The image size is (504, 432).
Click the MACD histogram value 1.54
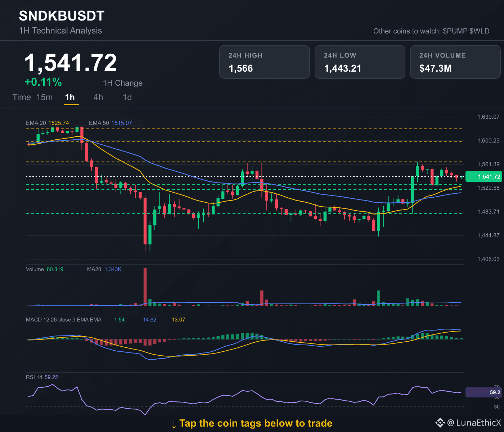pos(119,320)
